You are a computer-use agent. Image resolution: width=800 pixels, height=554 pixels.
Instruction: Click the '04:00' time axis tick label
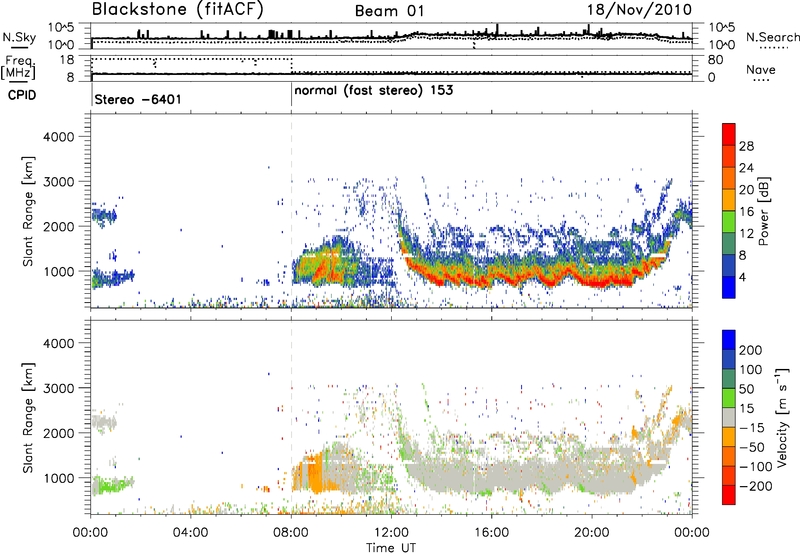pyautogui.click(x=190, y=533)
